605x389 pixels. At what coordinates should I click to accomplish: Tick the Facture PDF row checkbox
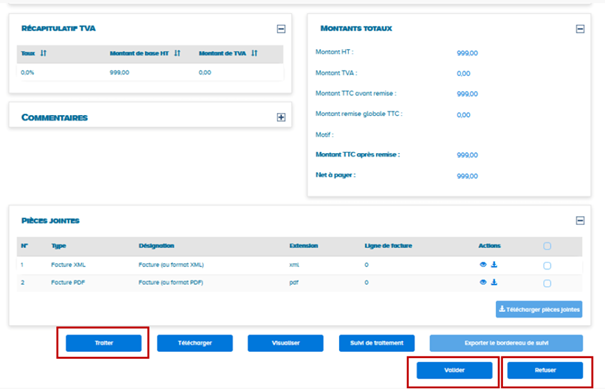pyautogui.click(x=547, y=284)
